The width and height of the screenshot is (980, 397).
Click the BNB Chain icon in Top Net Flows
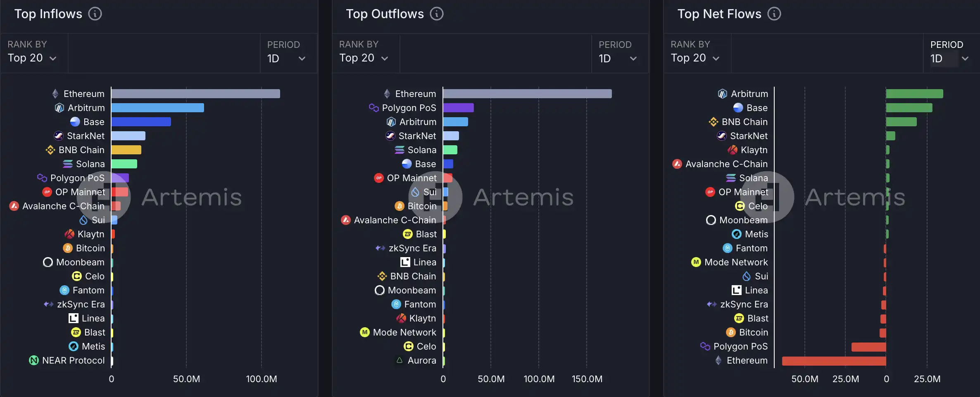[x=714, y=122]
